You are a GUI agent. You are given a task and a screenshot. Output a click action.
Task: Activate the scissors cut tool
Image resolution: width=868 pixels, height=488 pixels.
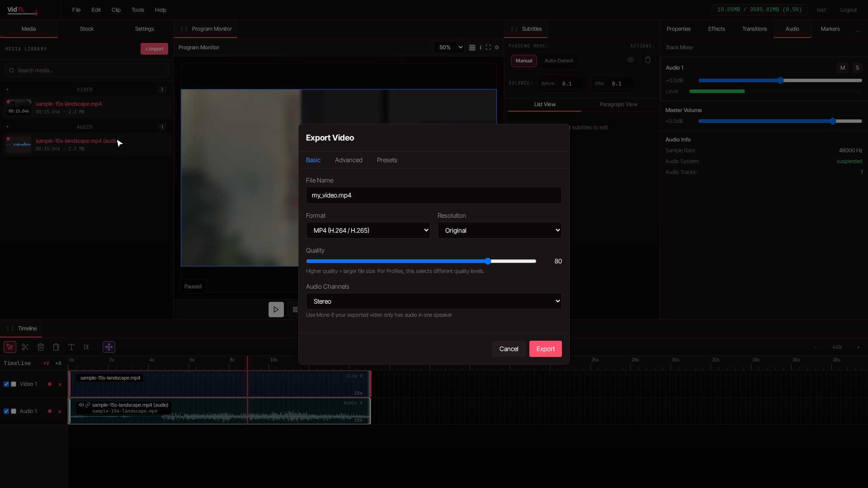point(25,347)
